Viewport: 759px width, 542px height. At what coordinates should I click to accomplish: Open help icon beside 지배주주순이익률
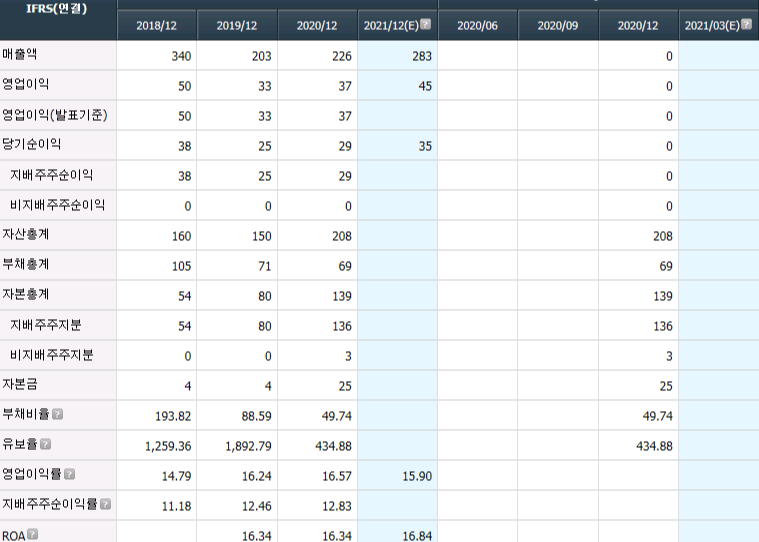click(105, 504)
